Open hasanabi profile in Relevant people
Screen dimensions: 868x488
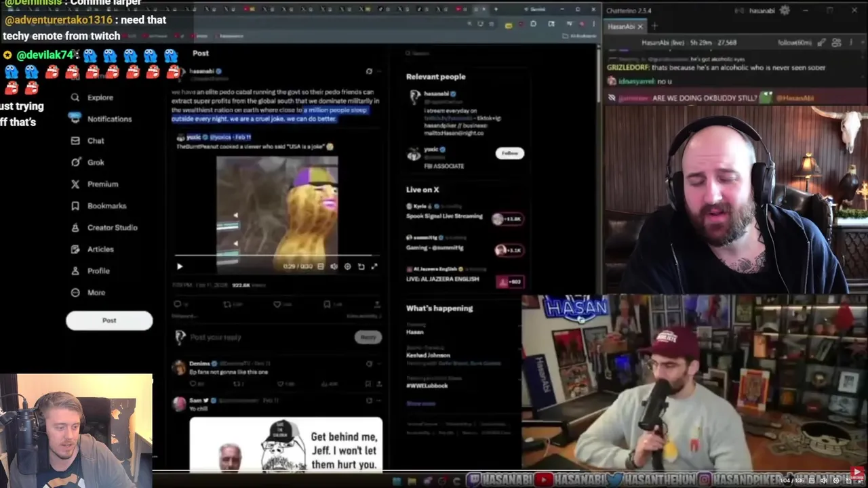coord(436,94)
